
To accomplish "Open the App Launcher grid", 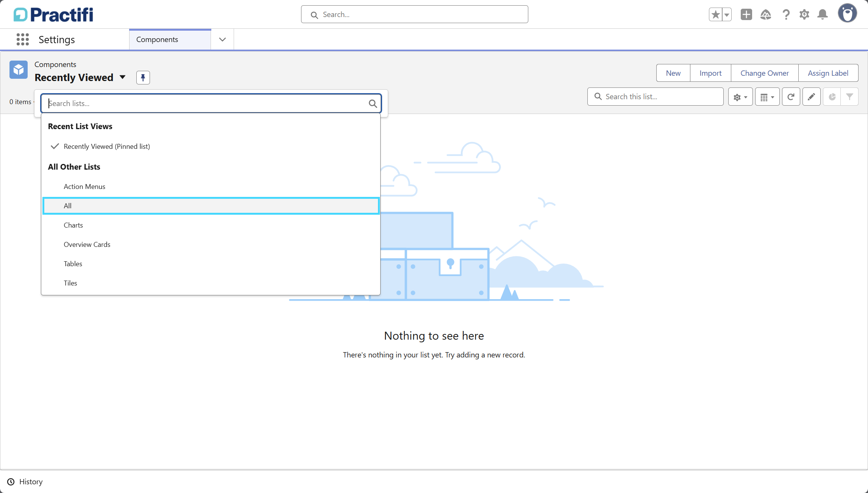I will pos(23,39).
